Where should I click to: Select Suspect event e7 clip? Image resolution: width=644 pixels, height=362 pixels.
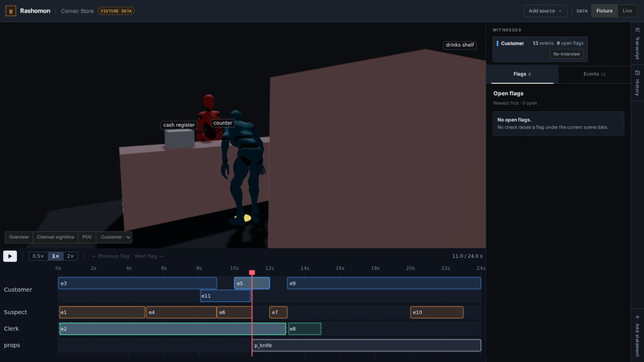pos(279,312)
